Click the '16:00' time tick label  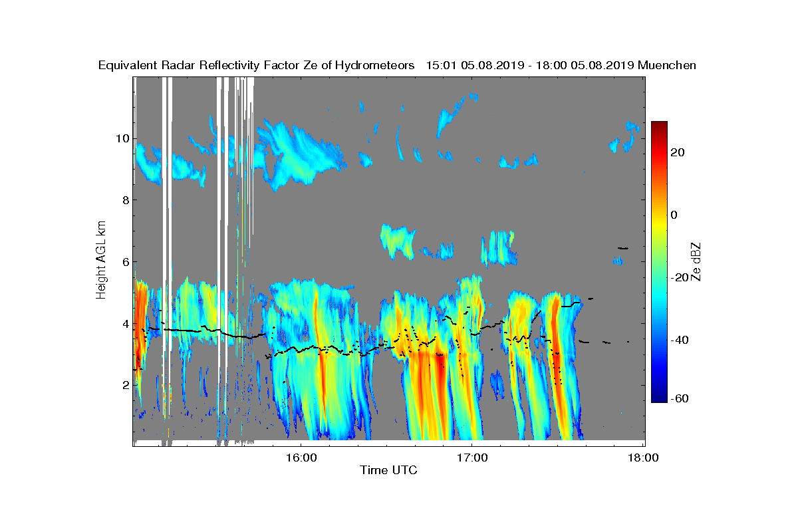(x=301, y=458)
